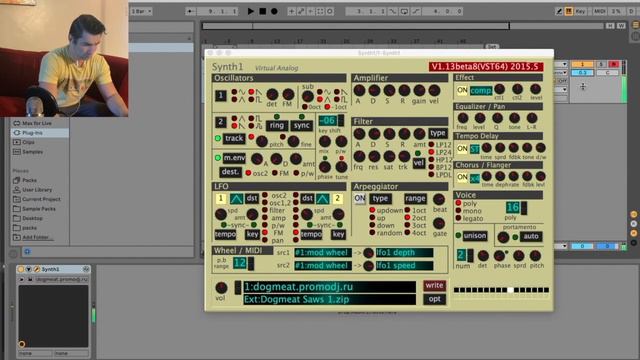Change the LFO 1 triangle waveform icon

coord(236,199)
